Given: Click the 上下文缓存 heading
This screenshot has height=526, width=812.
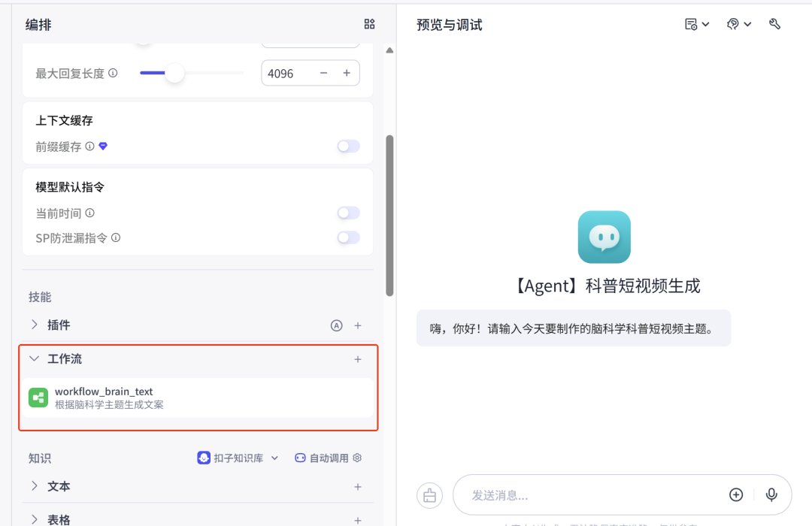Looking at the screenshot, I should (64, 121).
